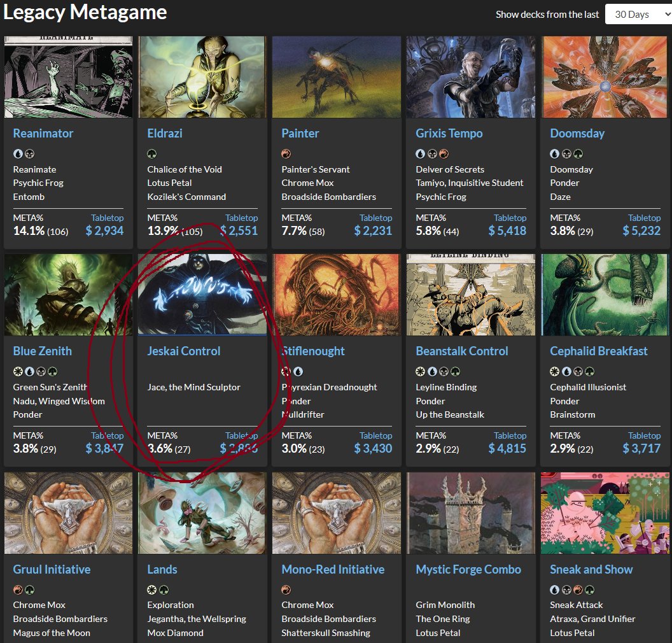Click the red mana symbol under Gruul Initiative

(18, 590)
